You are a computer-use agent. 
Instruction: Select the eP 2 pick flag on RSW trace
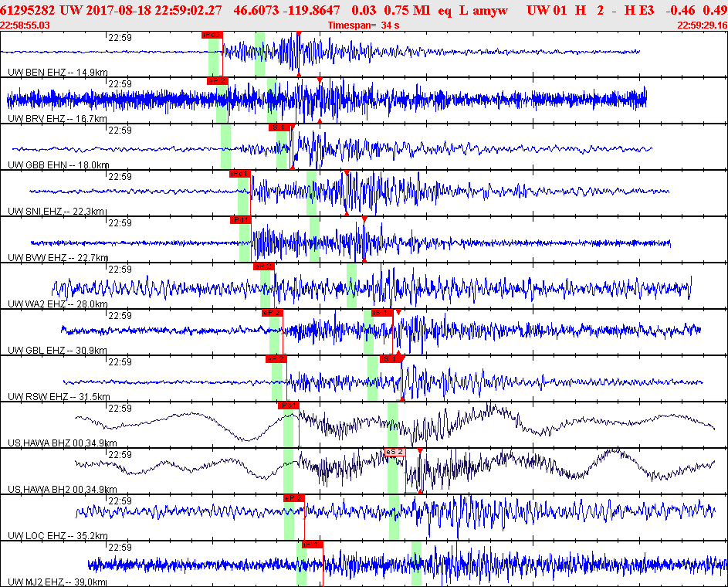tap(276, 359)
